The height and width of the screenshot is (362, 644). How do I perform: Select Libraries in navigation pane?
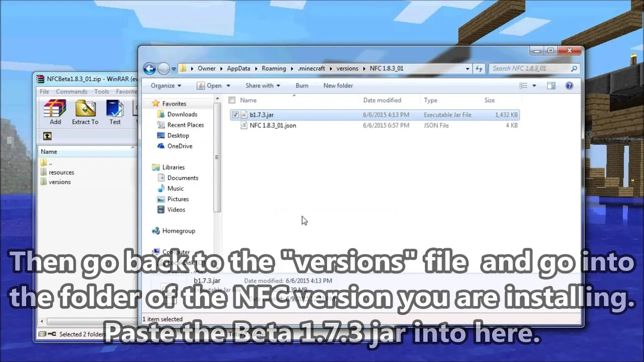(173, 167)
